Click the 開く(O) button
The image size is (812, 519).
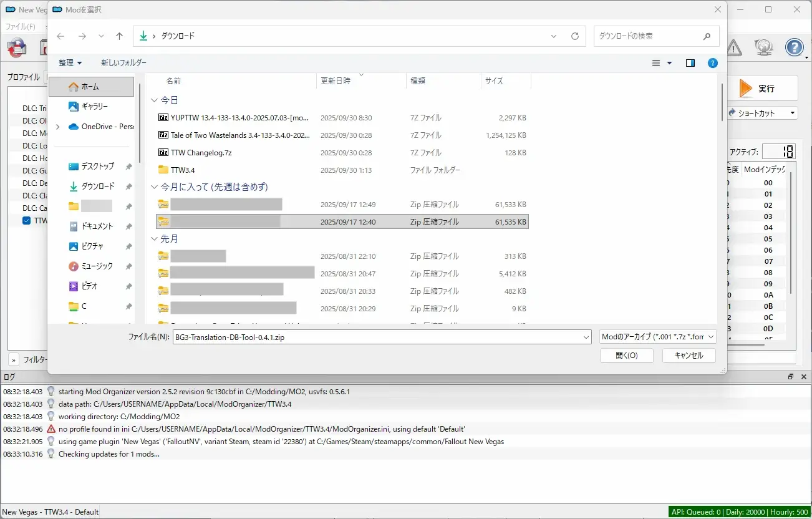pyautogui.click(x=626, y=355)
